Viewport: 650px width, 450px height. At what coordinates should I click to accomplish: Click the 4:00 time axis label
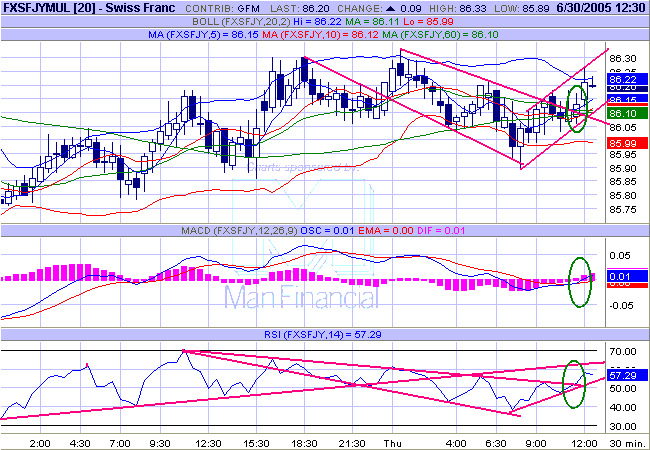[x=456, y=443]
